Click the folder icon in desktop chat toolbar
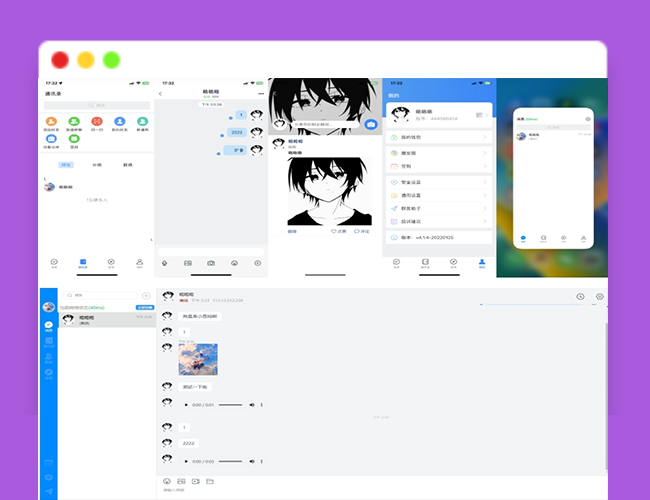The image size is (650, 500). (x=210, y=482)
